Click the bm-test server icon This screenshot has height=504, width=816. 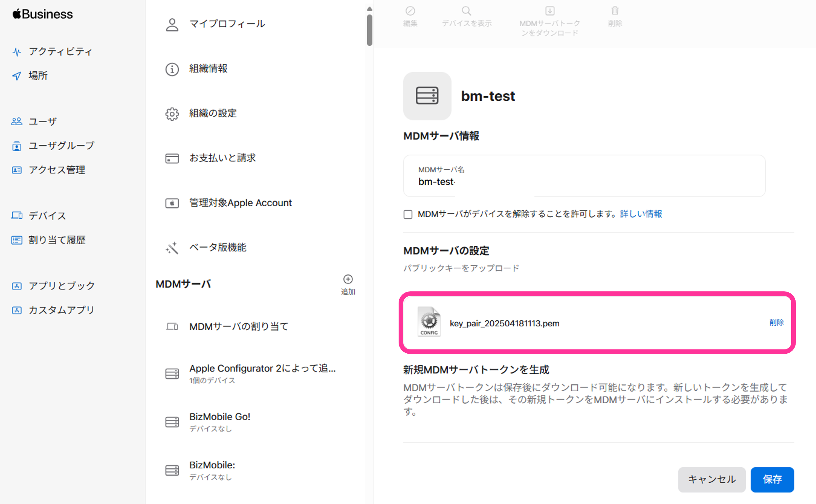pos(427,96)
